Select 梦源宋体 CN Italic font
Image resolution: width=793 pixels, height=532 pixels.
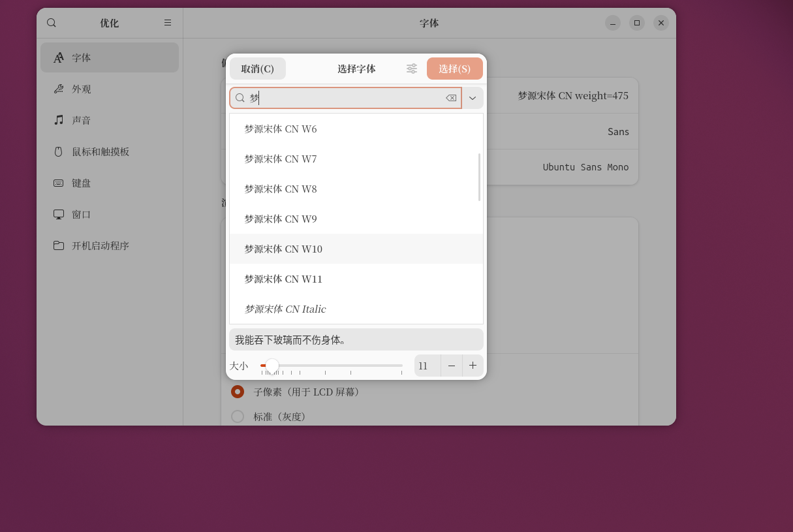356,309
